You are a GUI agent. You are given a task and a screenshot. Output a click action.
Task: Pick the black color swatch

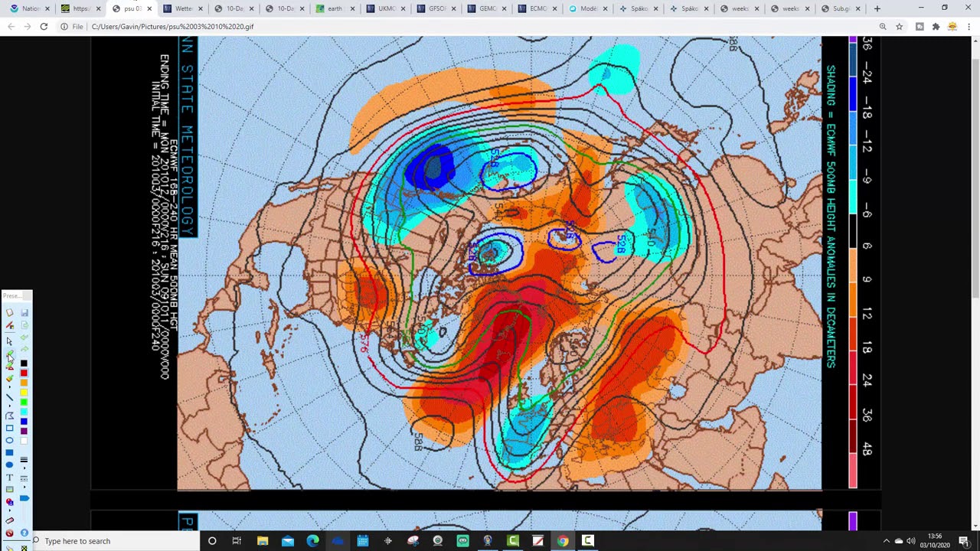pyautogui.click(x=24, y=364)
